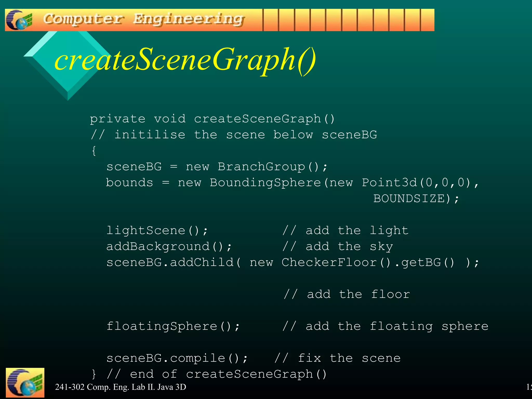Click the '// add the floor' comment
Image resolution: width=532 pixels, height=399 pixels.
point(347,294)
